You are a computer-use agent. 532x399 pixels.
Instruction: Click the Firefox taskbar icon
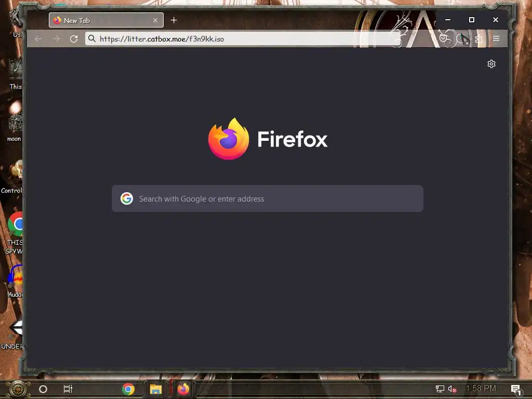183,389
